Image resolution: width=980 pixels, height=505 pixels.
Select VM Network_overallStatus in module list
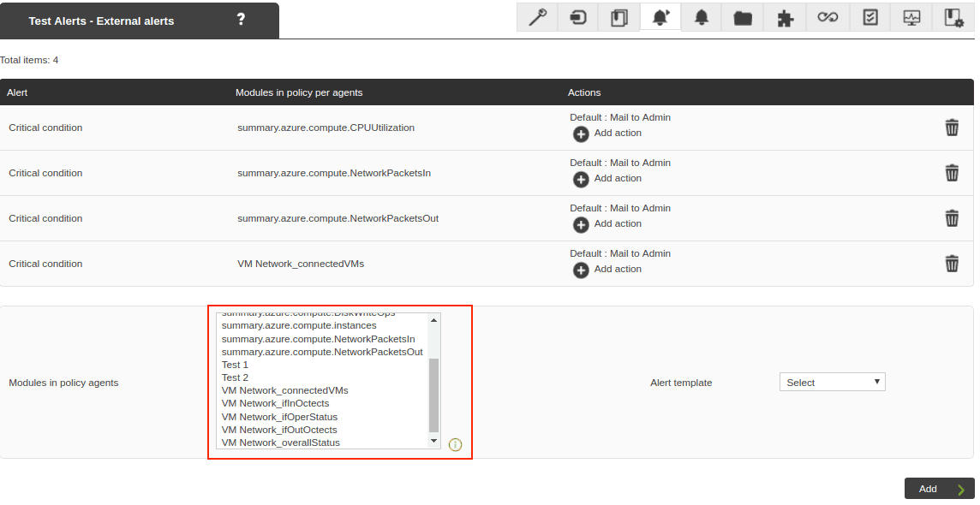(281, 443)
